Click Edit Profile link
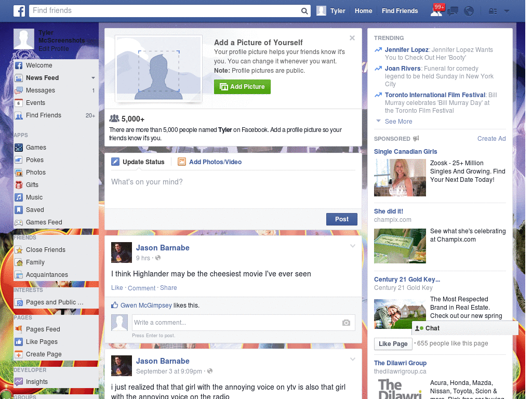Image resolution: width=532 pixels, height=399 pixels. 54,49
